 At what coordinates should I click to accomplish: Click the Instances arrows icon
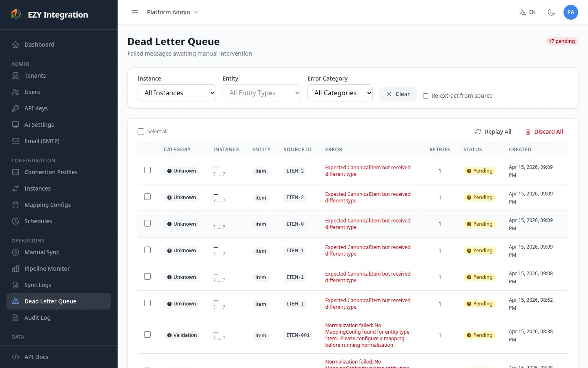click(16, 188)
